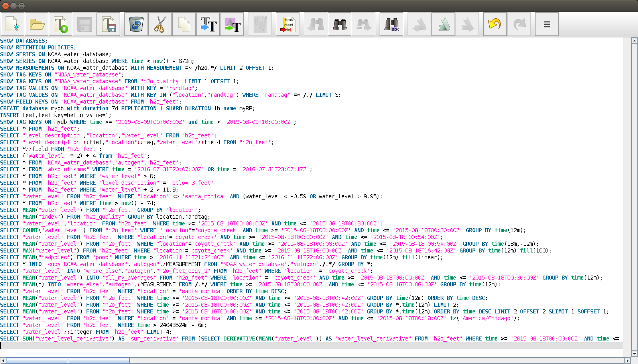The height and width of the screenshot is (364, 638).
Task: Click the greyed-out braces and pen icon
Action: [x=260, y=24]
